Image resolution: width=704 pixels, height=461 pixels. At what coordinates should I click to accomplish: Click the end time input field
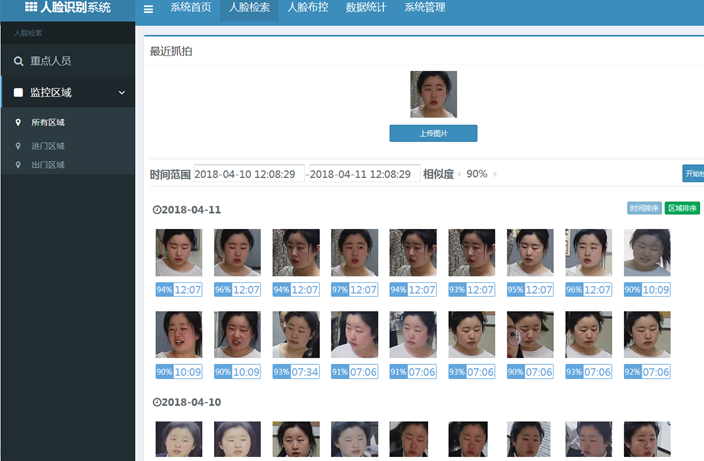pyautogui.click(x=364, y=174)
